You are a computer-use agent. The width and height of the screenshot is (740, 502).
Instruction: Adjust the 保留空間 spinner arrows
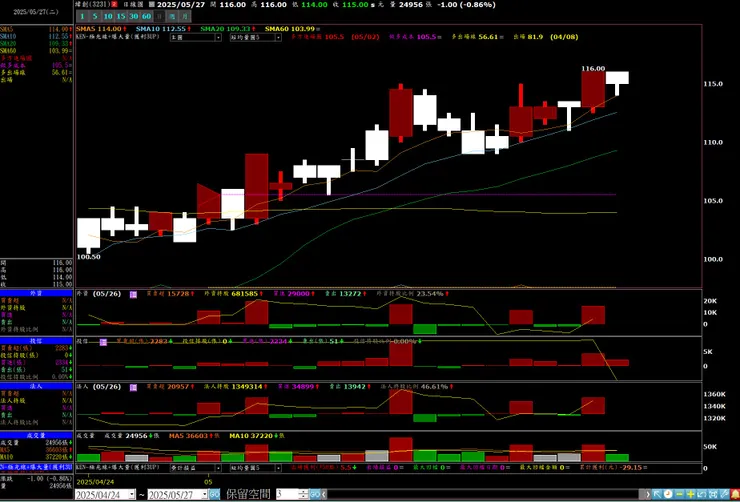pyautogui.click(x=303, y=494)
